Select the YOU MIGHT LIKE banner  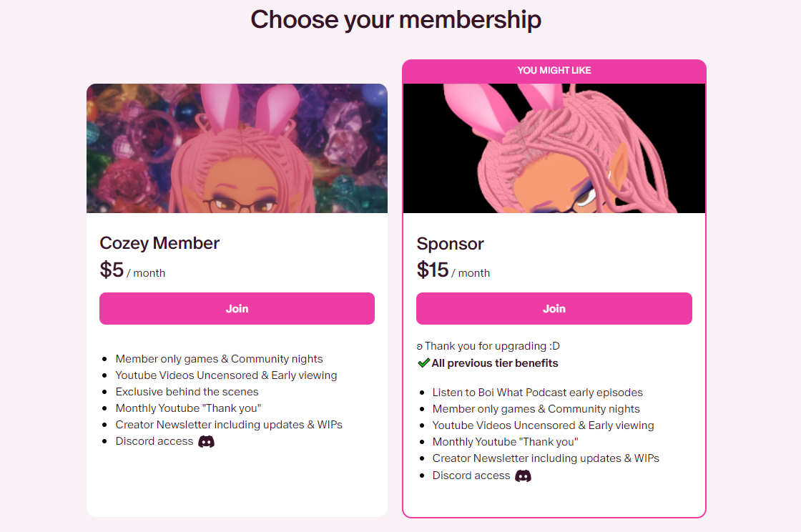(554, 71)
